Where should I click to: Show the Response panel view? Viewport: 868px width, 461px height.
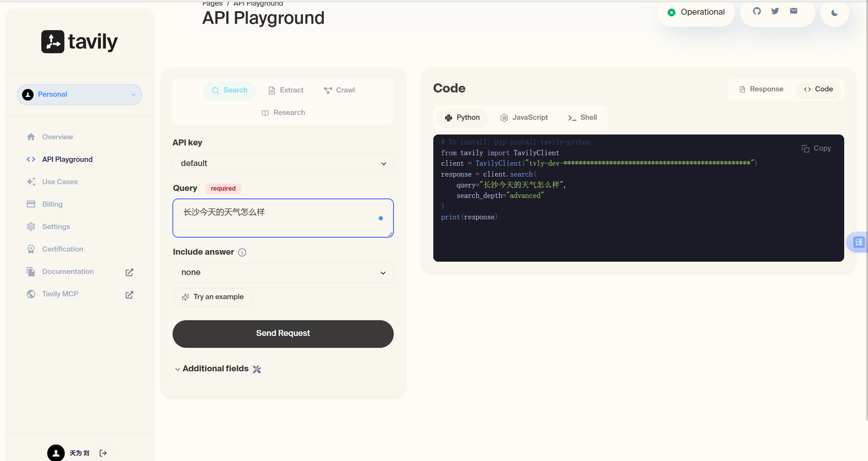[x=761, y=89]
